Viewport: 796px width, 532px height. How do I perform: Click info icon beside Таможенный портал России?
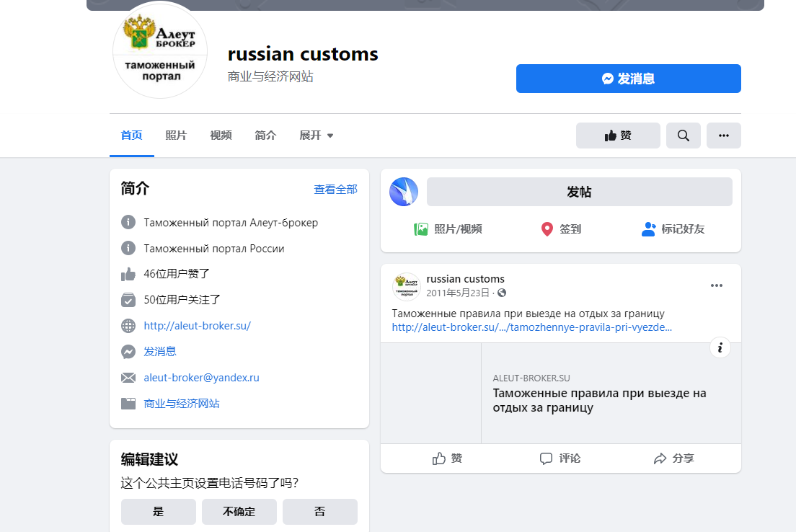[128, 248]
